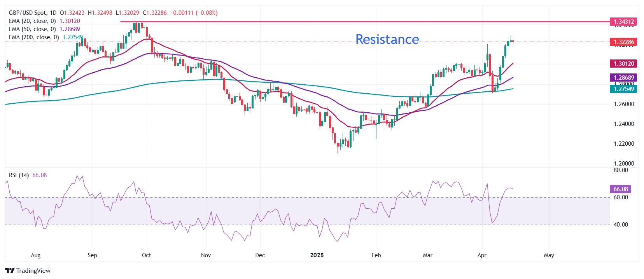Select the GBP/USD Spot symbol title
This screenshot has height=279, width=644.
[28, 13]
